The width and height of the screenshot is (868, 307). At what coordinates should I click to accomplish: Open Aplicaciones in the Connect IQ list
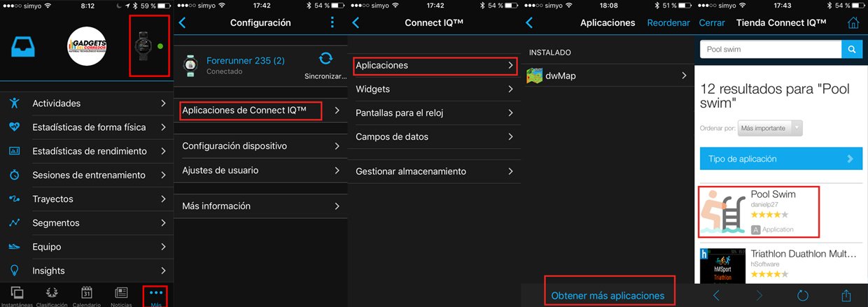[x=434, y=65]
